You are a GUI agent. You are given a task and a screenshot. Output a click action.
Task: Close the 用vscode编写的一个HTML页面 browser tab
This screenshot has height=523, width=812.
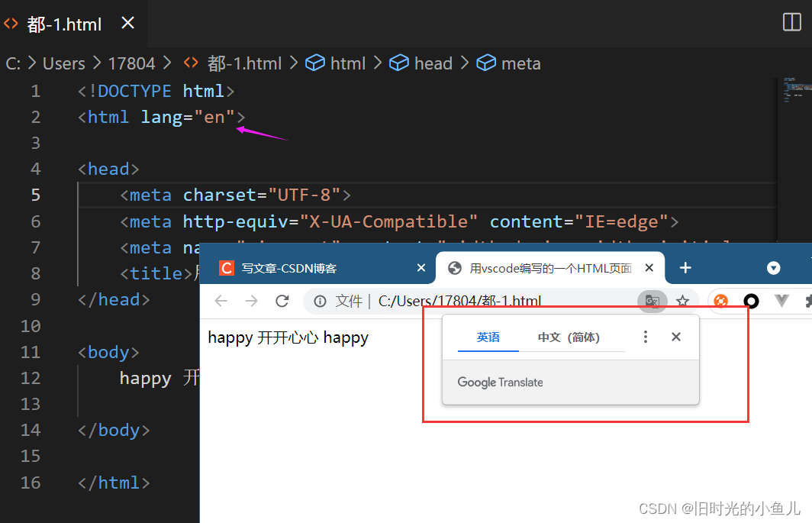click(x=649, y=268)
